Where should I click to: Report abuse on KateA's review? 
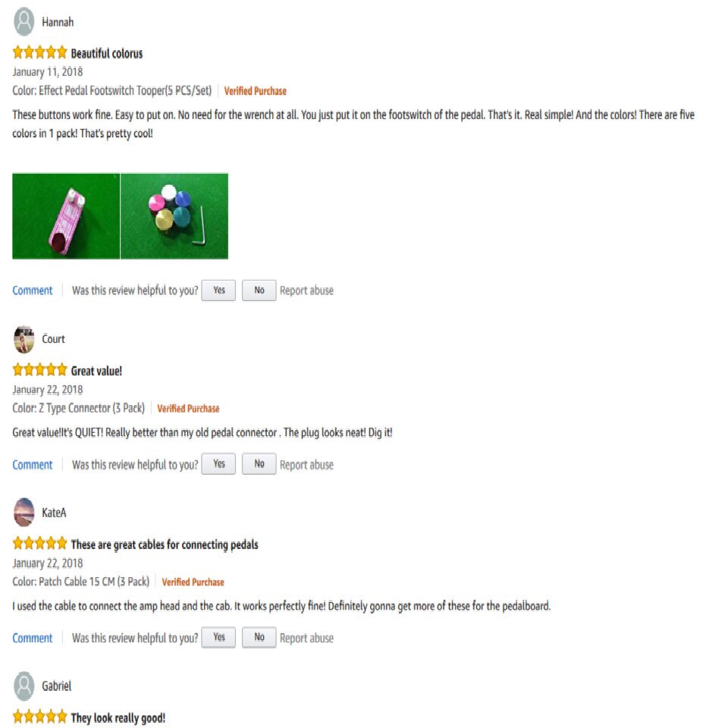tap(306, 639)
